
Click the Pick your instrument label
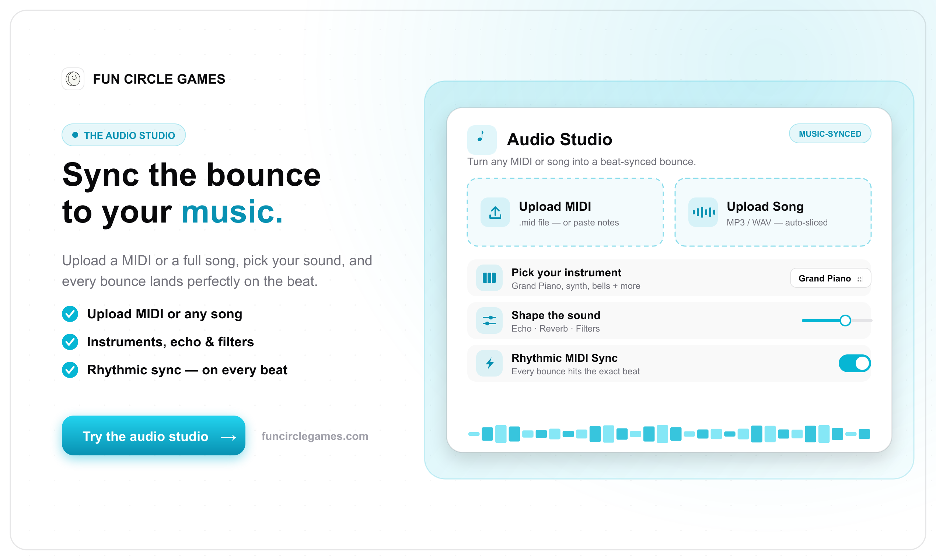566,273
